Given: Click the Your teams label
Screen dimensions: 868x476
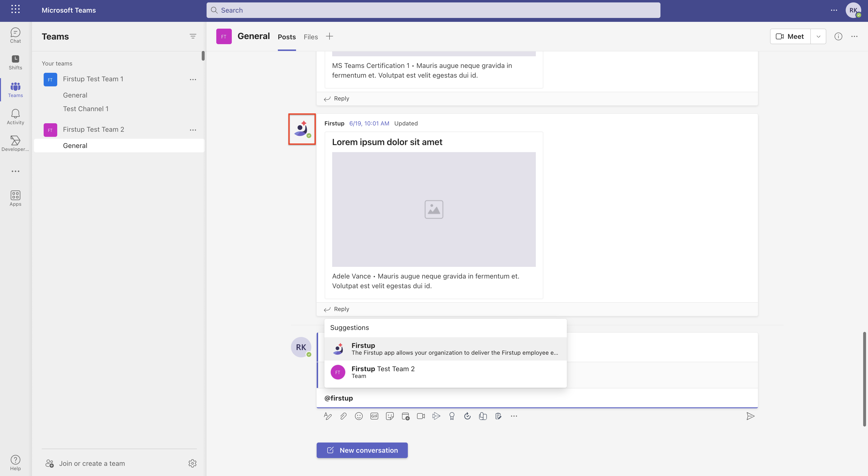Looking at the screenshot, I should 57,63.
